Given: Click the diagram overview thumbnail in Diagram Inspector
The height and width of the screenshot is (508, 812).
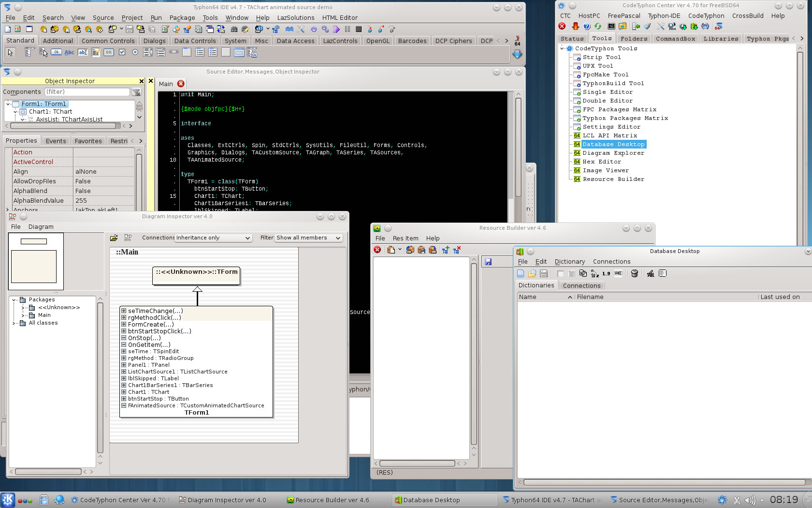Looking at the screenshot, I should click(36, 261).
